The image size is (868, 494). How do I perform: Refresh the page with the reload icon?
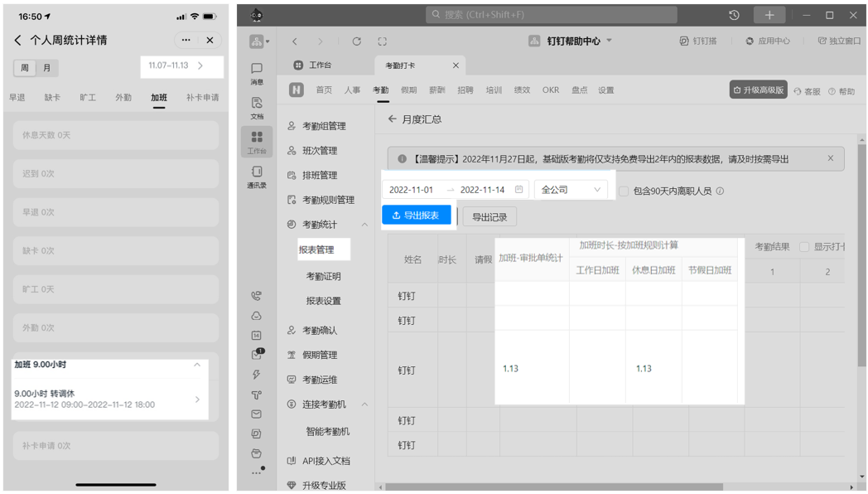(356, 41)
